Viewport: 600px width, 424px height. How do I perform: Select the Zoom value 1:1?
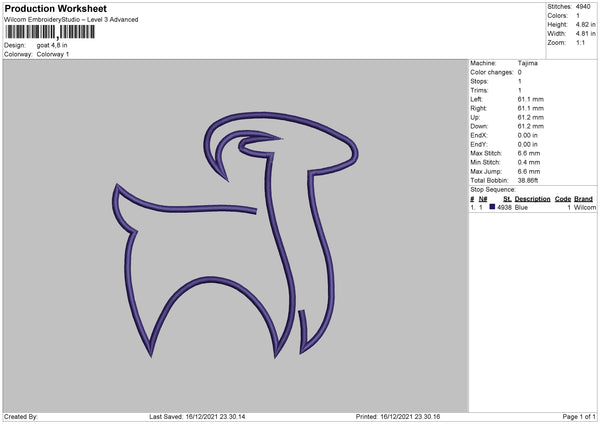point(580,42)
